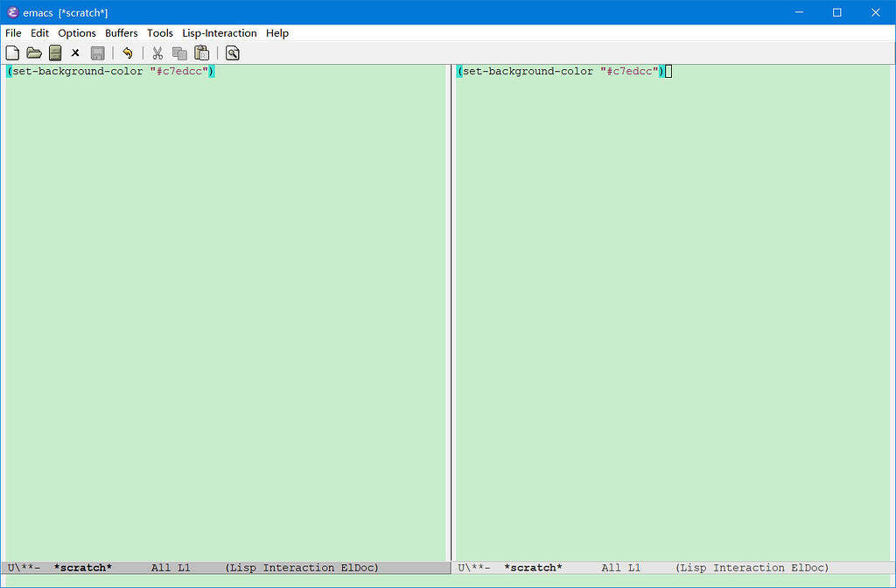Open Dired via the file cabinet icon
This screenshot has height=588, width=896.
coord(54,52)
